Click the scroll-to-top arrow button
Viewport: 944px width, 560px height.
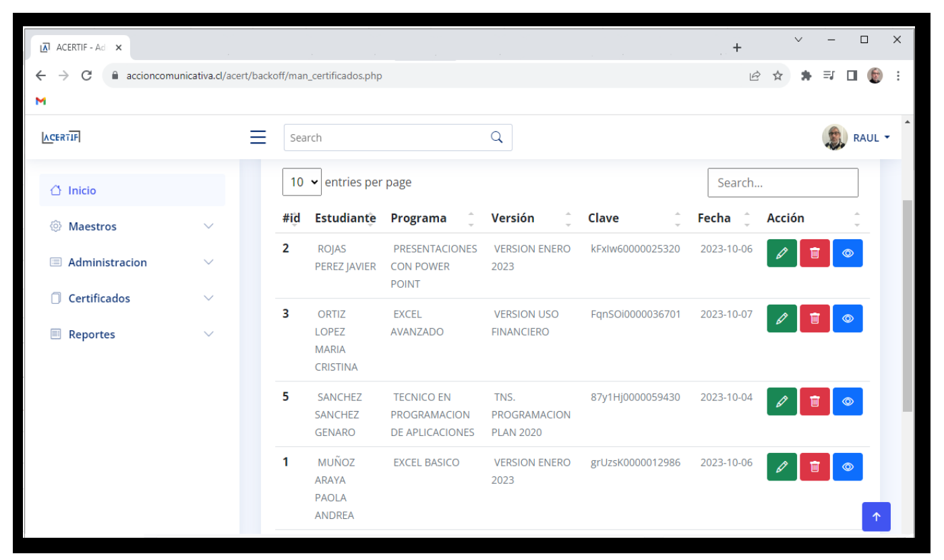pyautogui.click(x=876, y=517)
